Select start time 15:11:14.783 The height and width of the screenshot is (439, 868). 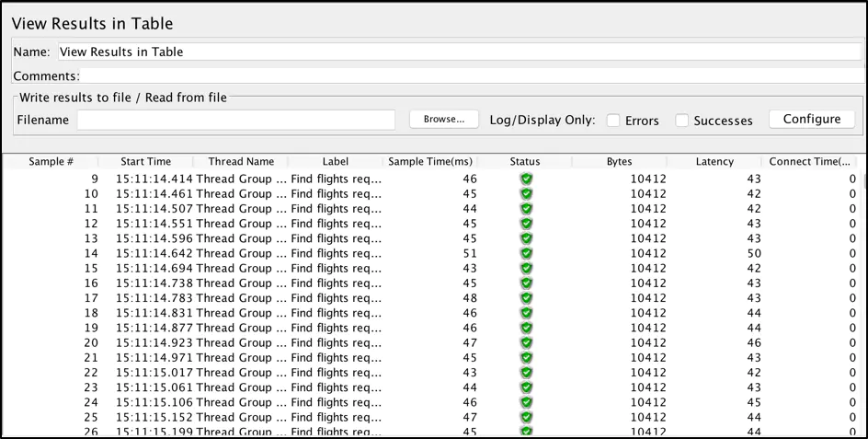(x=154, y=298)
